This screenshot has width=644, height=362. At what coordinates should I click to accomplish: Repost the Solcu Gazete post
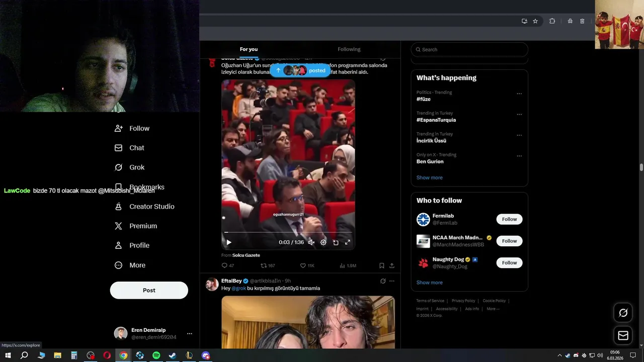pos(268,265)
